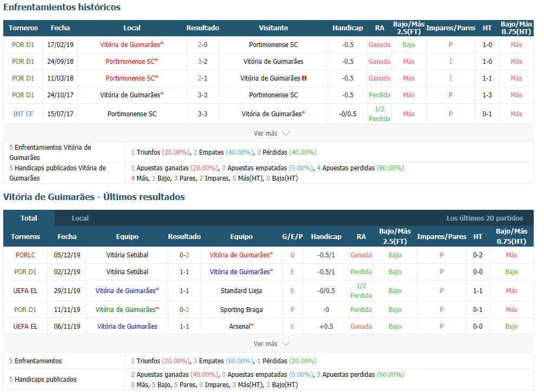Open UEFA EL tournament in 06/11/19 row
The width and height of the screenshot is (544, 392).
[x=25, y=327]
